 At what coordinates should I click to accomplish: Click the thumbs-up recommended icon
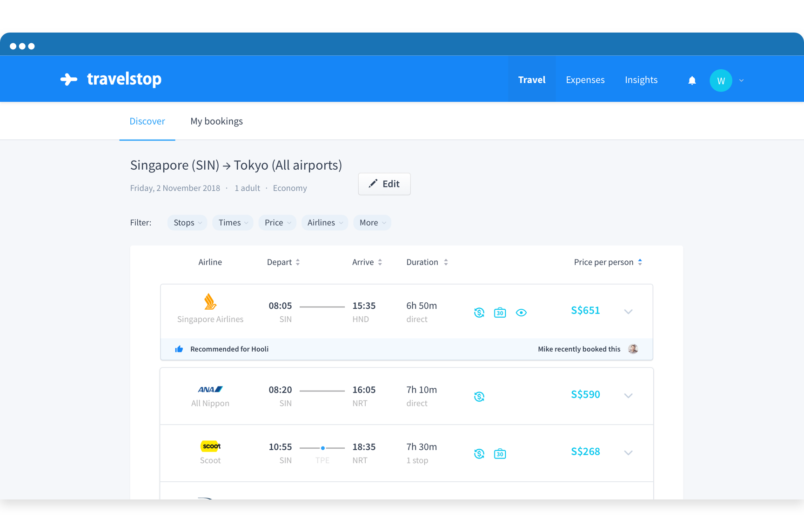click(179, 349)
